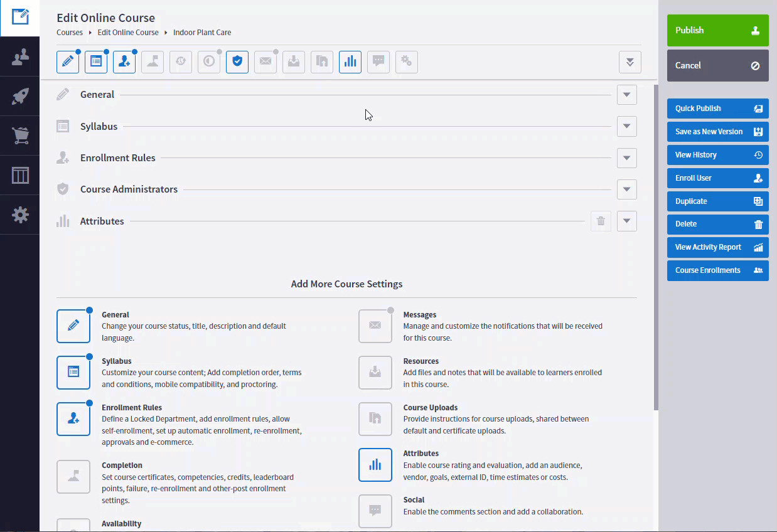Viewport: 777px width, 532px height.
Task: Enable the Resources tile under Add More Course Settings
Action: 375,373
